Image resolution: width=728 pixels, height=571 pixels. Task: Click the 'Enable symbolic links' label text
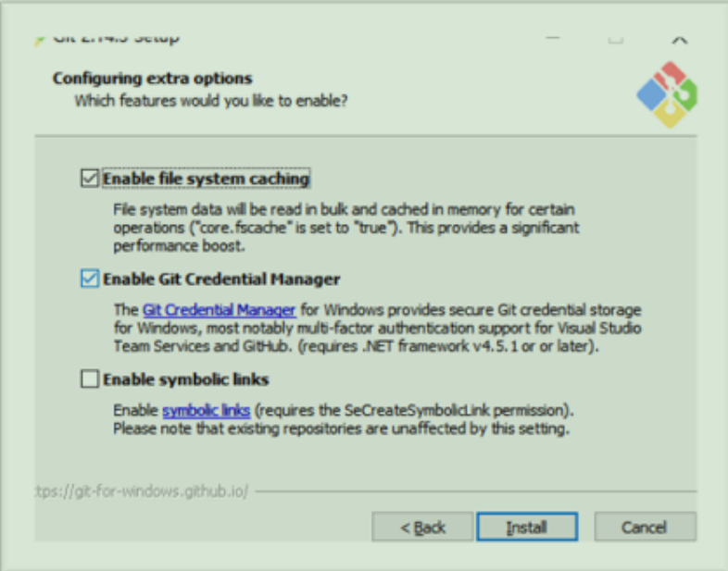tap(186, 379)
